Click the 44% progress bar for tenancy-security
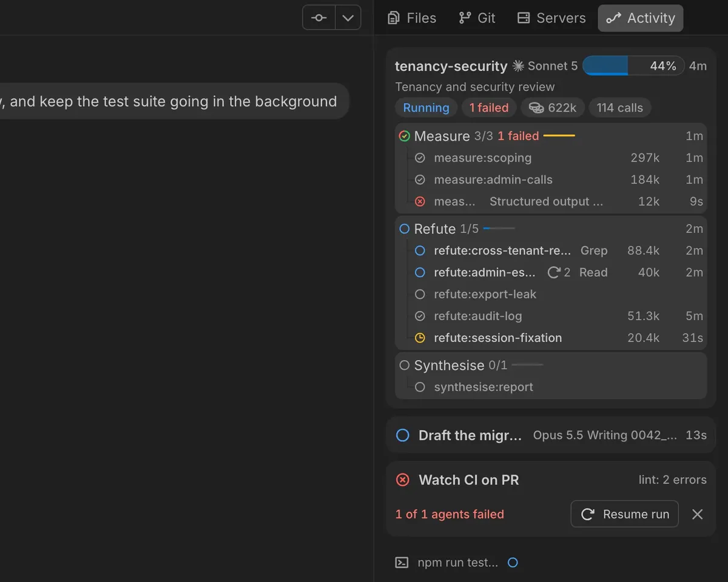The image size is (728, 582). click(633, 66)
